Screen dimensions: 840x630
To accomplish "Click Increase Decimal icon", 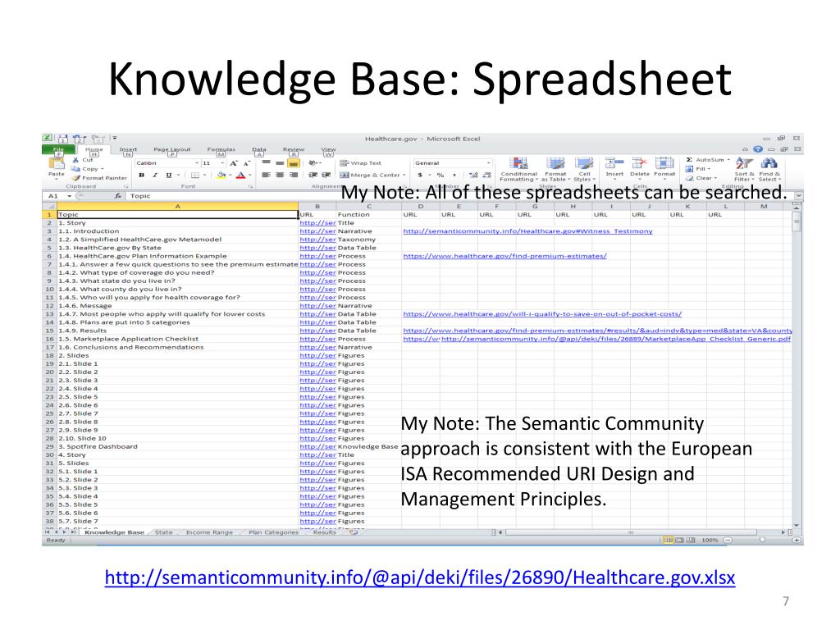I will [473, 176].
